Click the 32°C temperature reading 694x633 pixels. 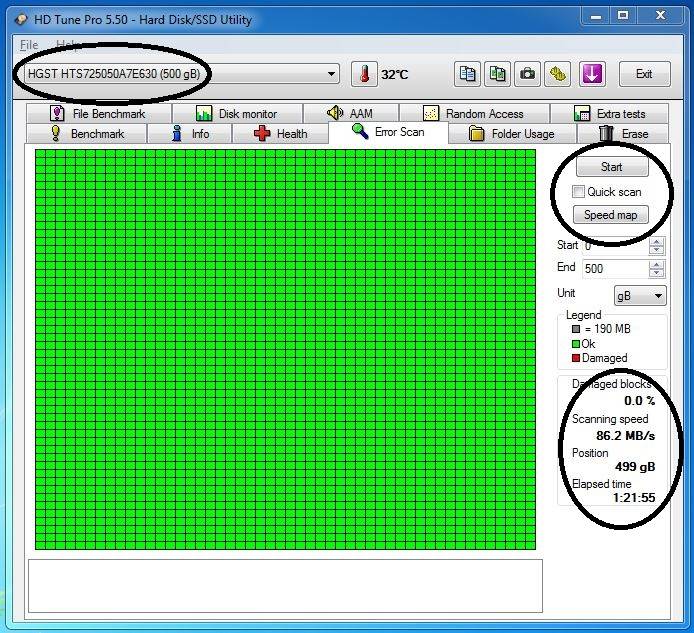(x=394, y=74)
